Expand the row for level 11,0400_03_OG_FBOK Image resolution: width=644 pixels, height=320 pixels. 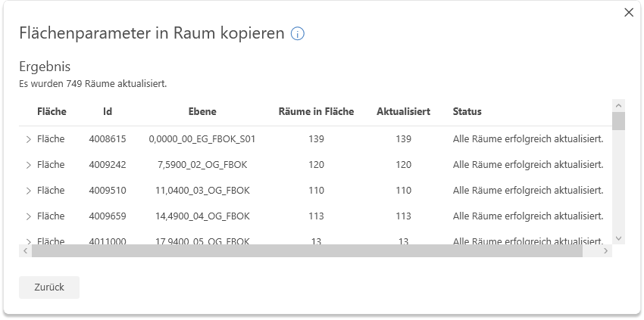(x=28, y=191)
